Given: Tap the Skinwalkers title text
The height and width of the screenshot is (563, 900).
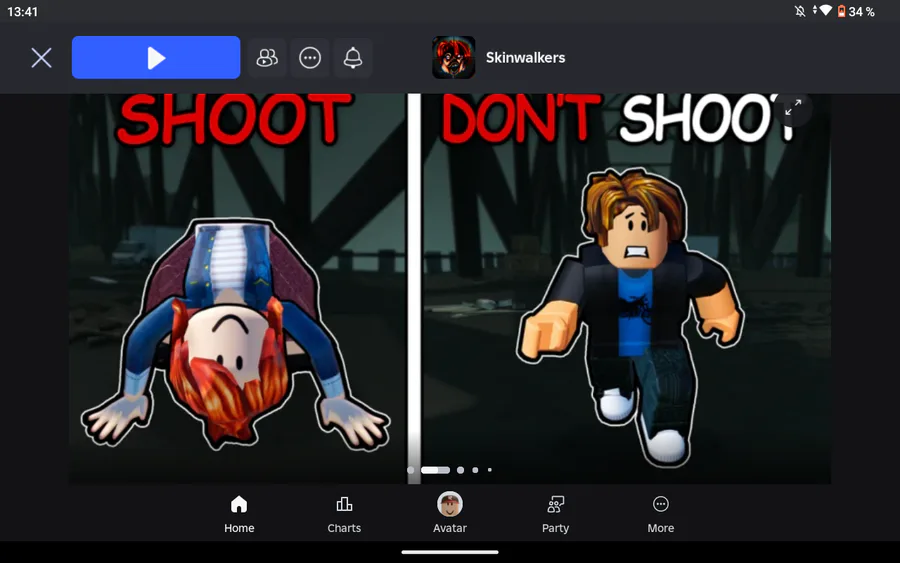Looking at the screenshot, I should click(525, 57).
